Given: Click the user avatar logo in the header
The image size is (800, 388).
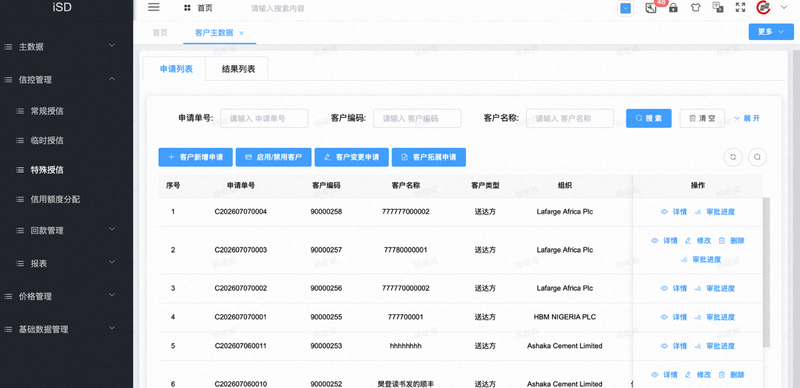Looking at the screenshot, I should point(763,7).
